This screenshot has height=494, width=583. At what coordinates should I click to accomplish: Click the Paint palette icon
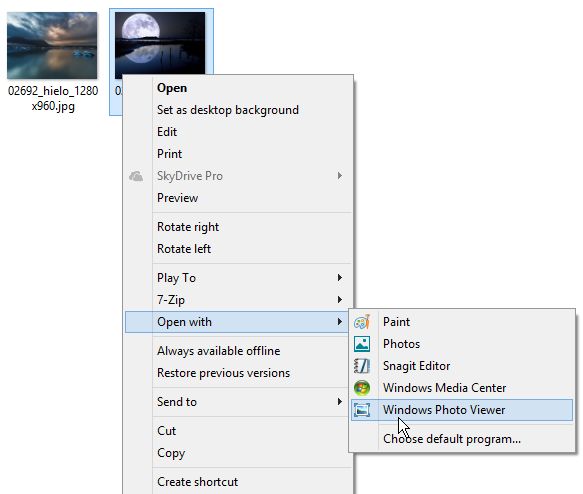point(361,322)
